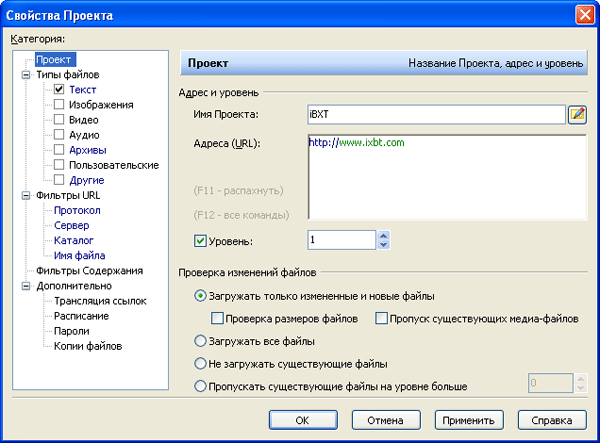Select the Другие label in the tree
Viewport: 600px width, 443px height.
pyautogui.click(x=87, y=180)
